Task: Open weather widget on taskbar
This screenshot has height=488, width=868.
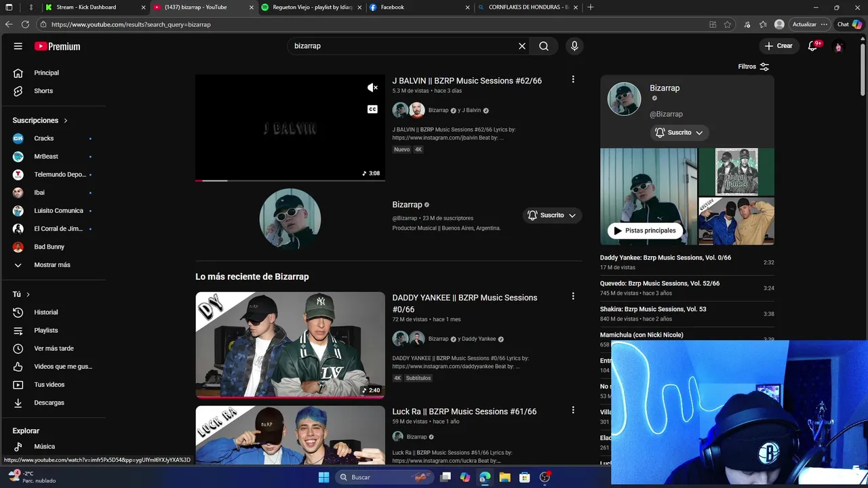Action: pos(32,476)
